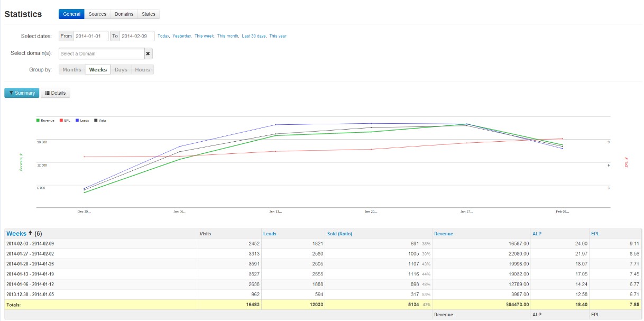
Task: Open the Sources tab
Action: coord(97,14)
